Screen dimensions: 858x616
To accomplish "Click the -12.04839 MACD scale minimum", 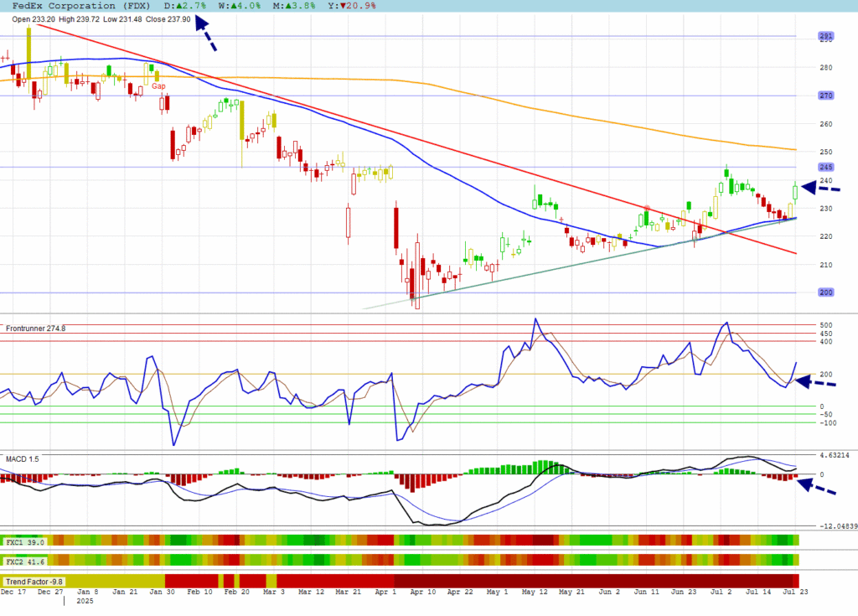I will click(x=838, y=526).
